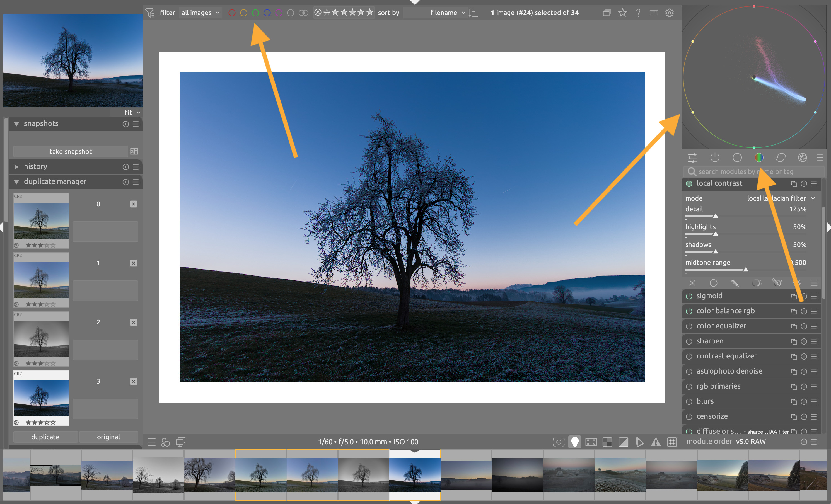Open quick access to styles icon
The image size is (831, 504).
coord(165,442)
